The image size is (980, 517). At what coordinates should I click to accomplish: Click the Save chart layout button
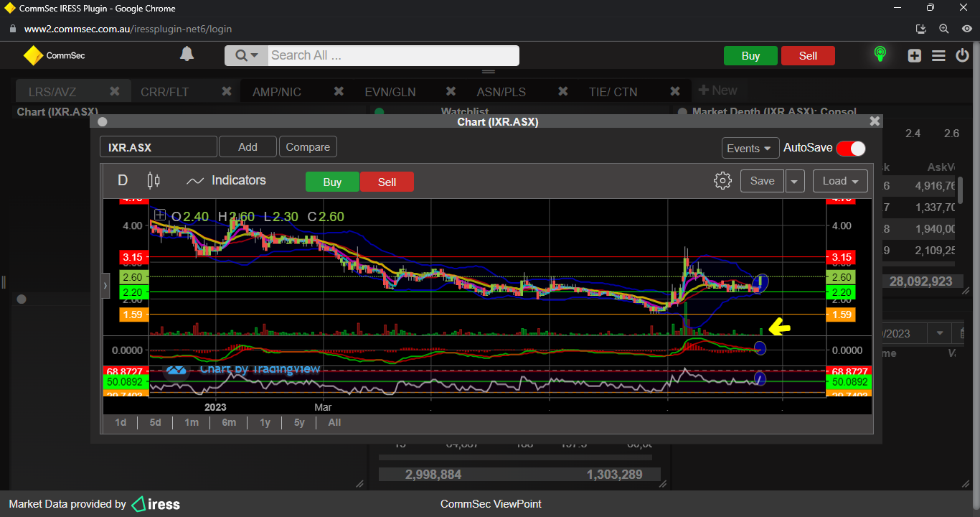(x=762, y=181)
